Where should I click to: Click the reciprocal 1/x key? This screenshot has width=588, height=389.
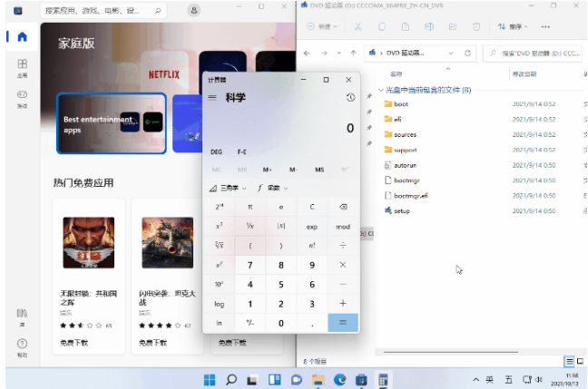pyautogui.click(x=250, y=227)
